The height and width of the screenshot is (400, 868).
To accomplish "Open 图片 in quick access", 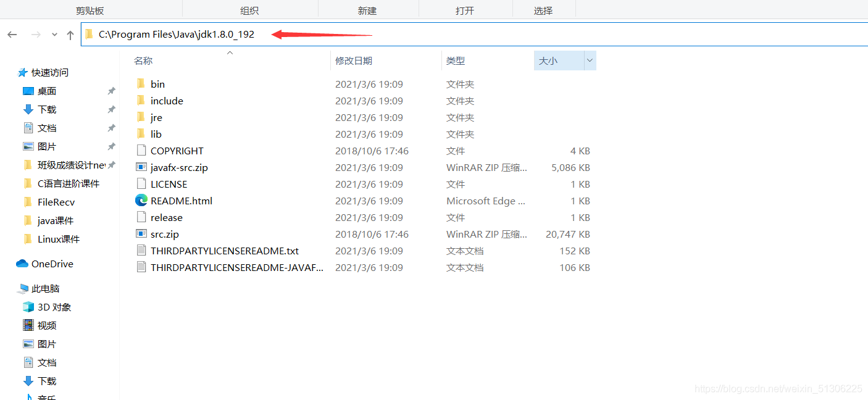I will (x=47, y=146).
